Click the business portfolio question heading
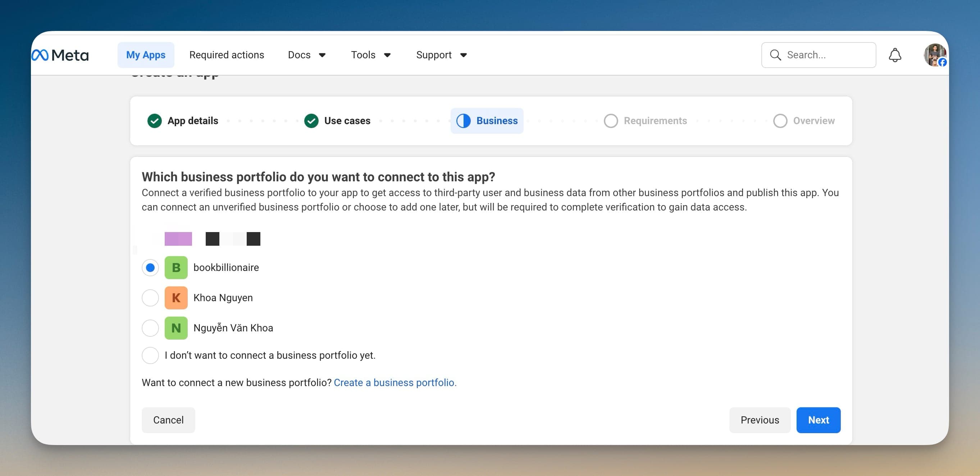980x476 pixels. click(318, 177)
